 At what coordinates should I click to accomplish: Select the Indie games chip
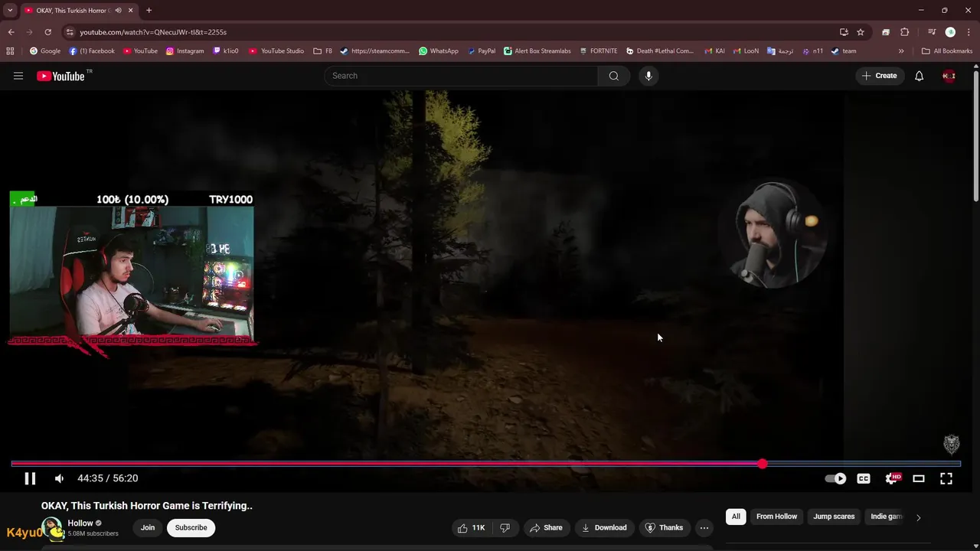point(886,517)
